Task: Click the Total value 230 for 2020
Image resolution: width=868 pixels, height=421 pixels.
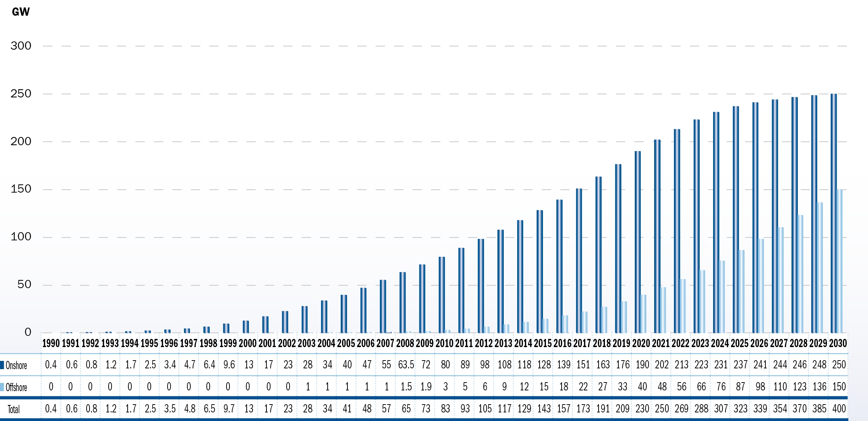Action: [x=642, y=409]
